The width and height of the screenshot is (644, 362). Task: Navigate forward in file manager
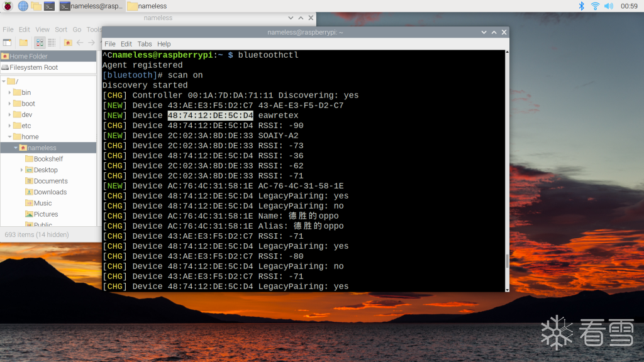[91, 42]
